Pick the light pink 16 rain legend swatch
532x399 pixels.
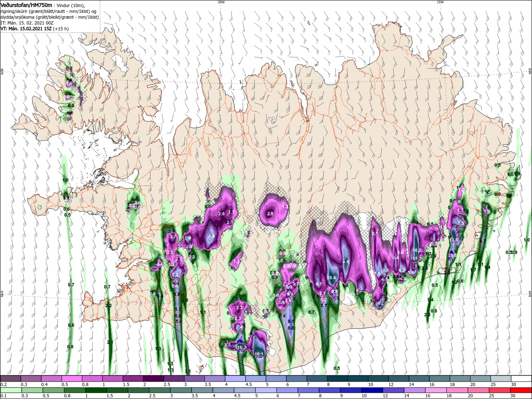pos(436,390)
